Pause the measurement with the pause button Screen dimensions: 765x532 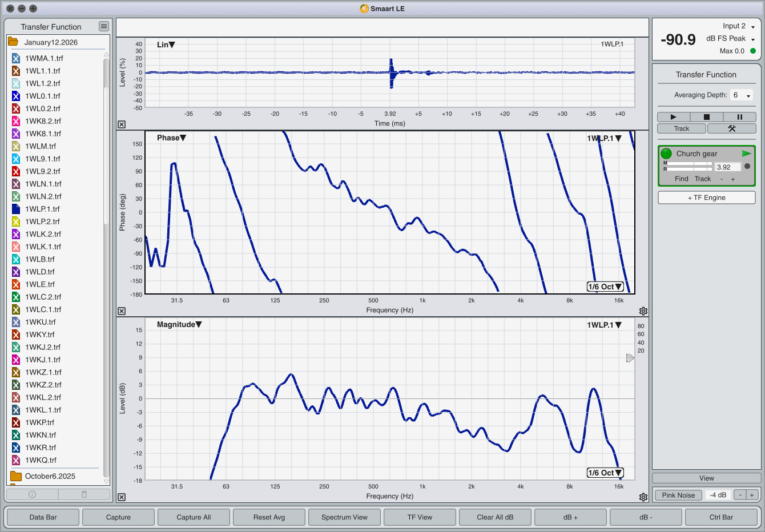(739, 117)
